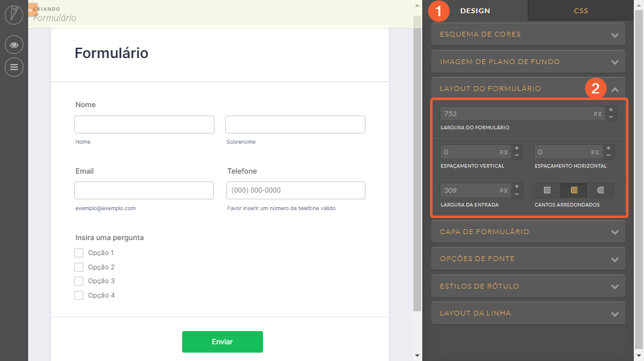Select the Design tab
This screenshot has height=361, width=644.
click(475, 10)
